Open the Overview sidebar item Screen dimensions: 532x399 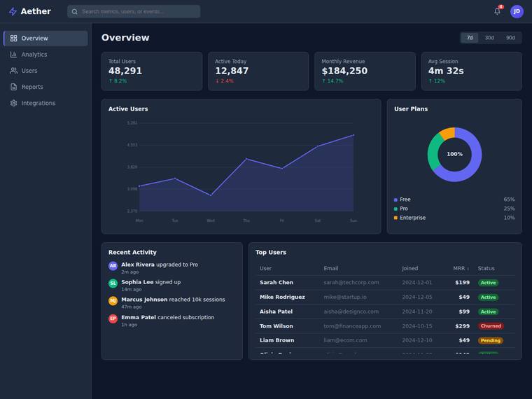45,38
